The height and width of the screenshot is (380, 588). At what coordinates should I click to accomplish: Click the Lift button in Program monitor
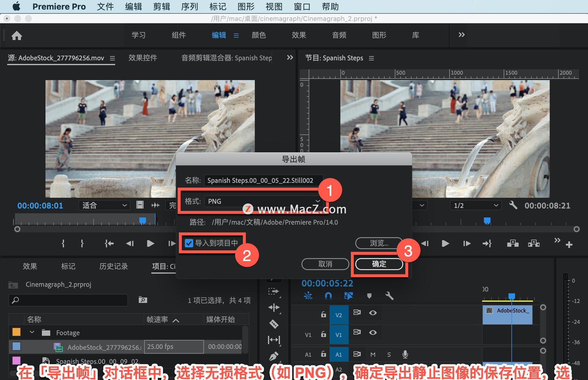click(x=513, y=244)
